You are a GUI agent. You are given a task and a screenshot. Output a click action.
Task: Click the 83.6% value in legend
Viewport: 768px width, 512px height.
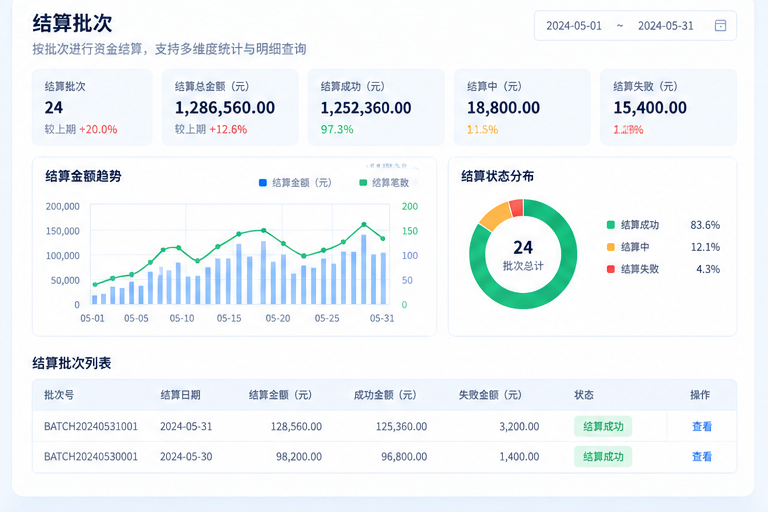tap(705, 225)
